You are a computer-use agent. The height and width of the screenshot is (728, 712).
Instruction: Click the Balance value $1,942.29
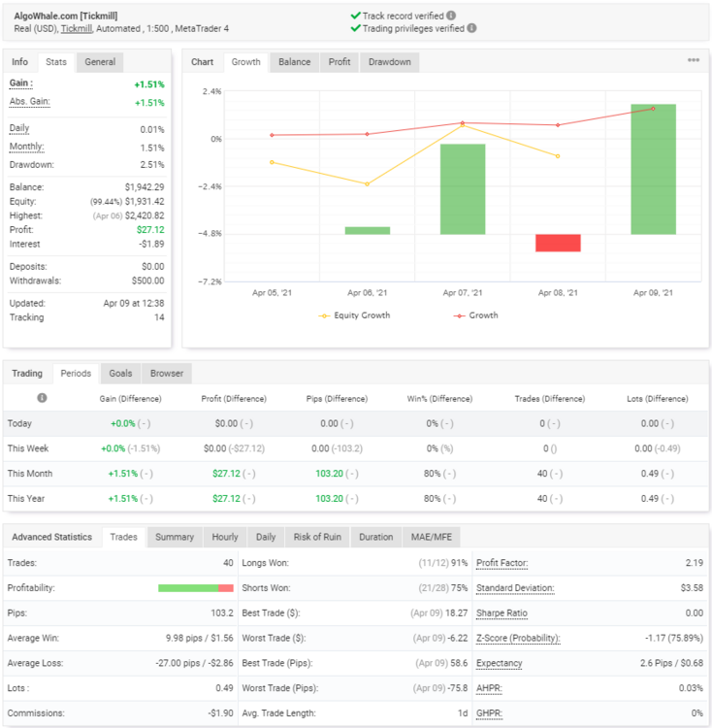pyautogui.click(x=145, y=187)
